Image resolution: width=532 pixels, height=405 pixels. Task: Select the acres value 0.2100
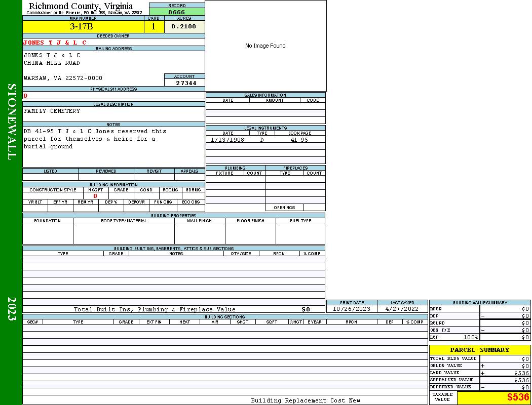pos(184,27)
